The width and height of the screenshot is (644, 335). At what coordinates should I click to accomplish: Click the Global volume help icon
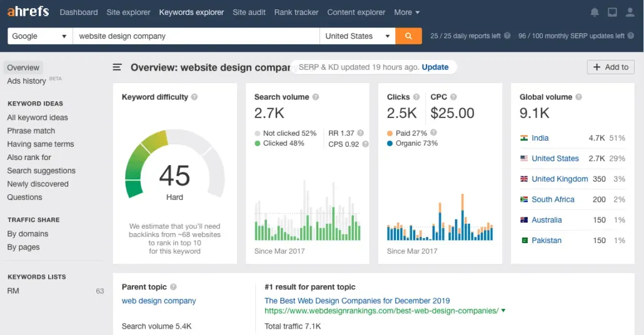click(x=579, y=97)
